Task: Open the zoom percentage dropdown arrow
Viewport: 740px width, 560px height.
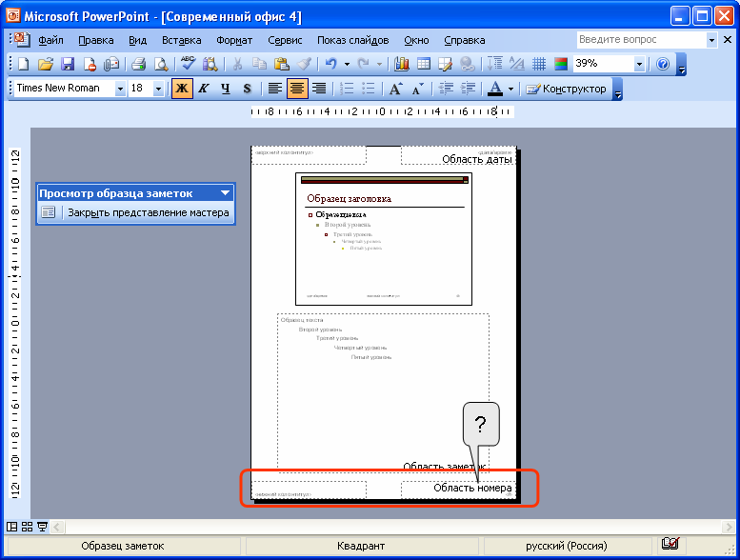Action: [639, 64]
